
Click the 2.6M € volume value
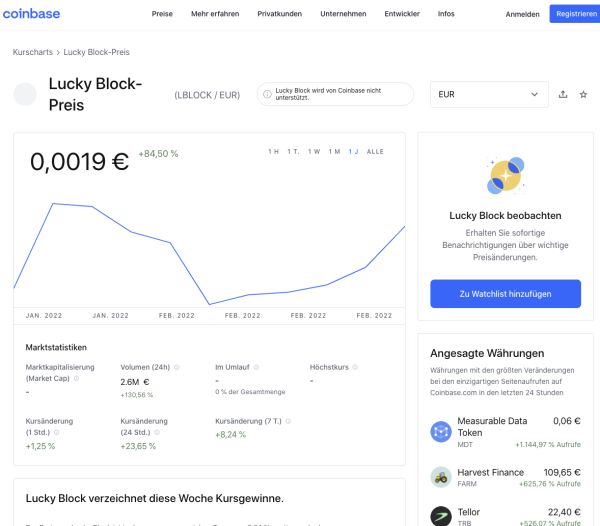pyautogui.click(x=135, y=382)
